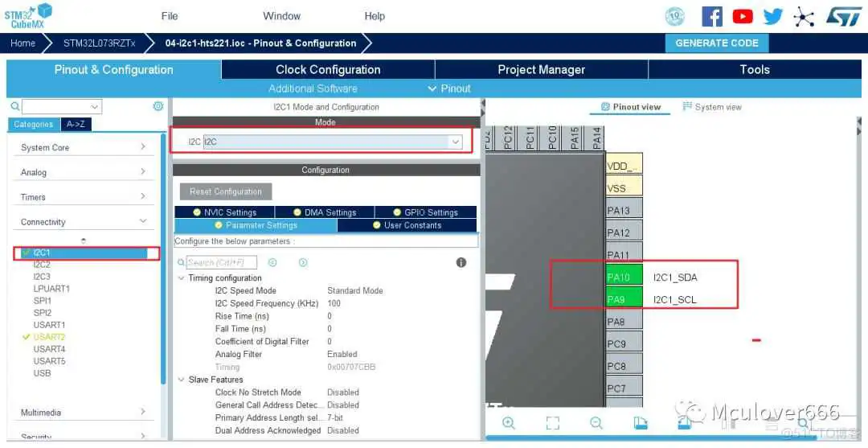
Task: Click the GENERATE CODE button
Action: pyautogui.click(x=716, y=43)
